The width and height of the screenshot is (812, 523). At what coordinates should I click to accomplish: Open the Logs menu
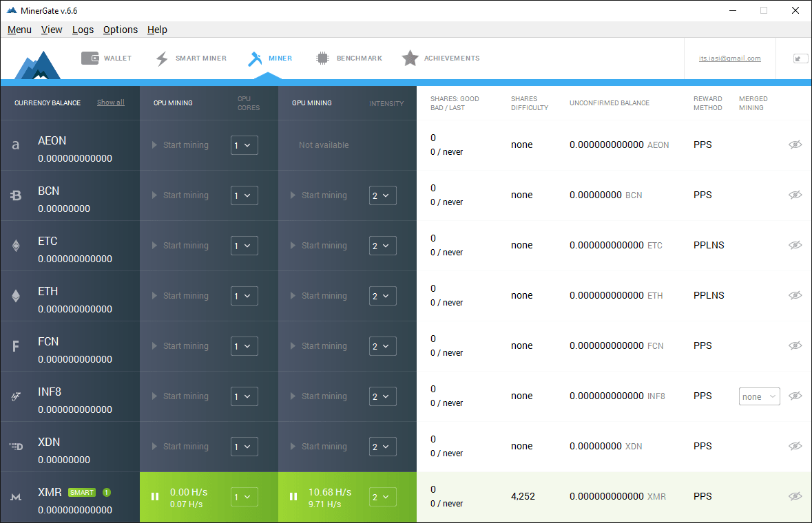83,30
